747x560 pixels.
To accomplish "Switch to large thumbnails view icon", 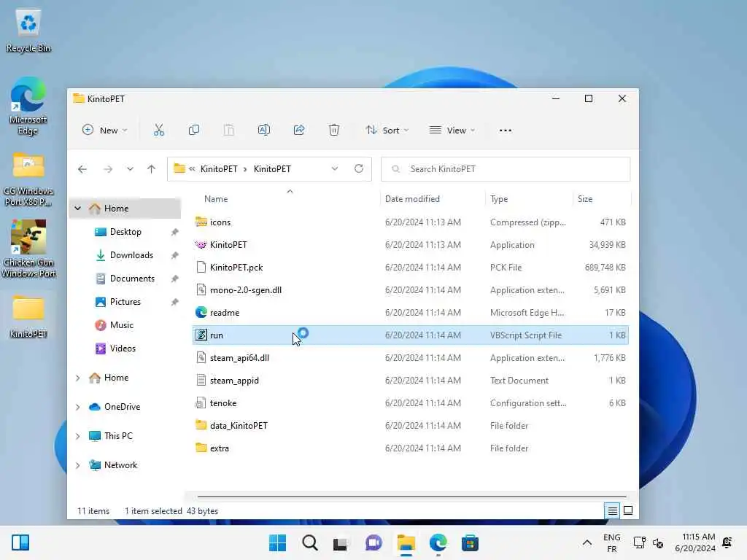I will 628,511.
